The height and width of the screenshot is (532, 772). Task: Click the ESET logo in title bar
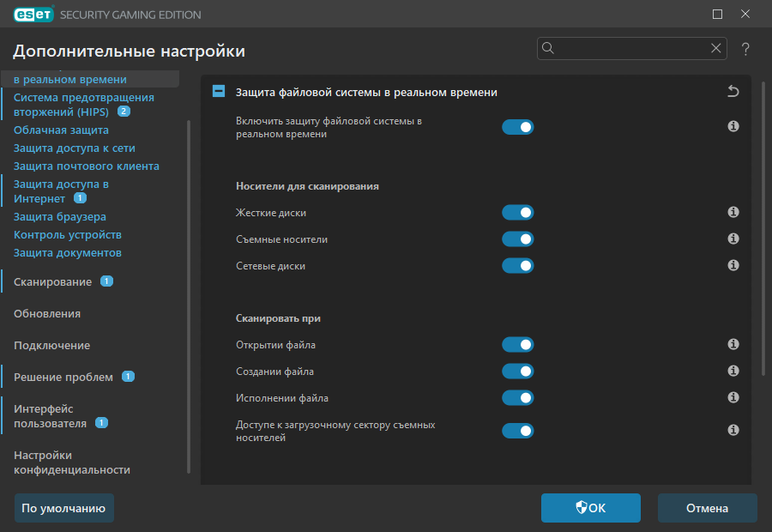point(33,15)
